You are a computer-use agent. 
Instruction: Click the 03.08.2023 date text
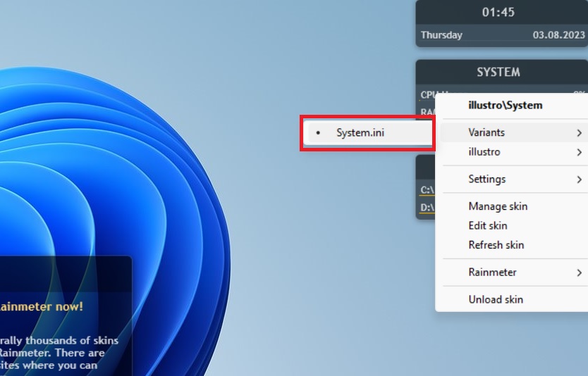(559, 35)
